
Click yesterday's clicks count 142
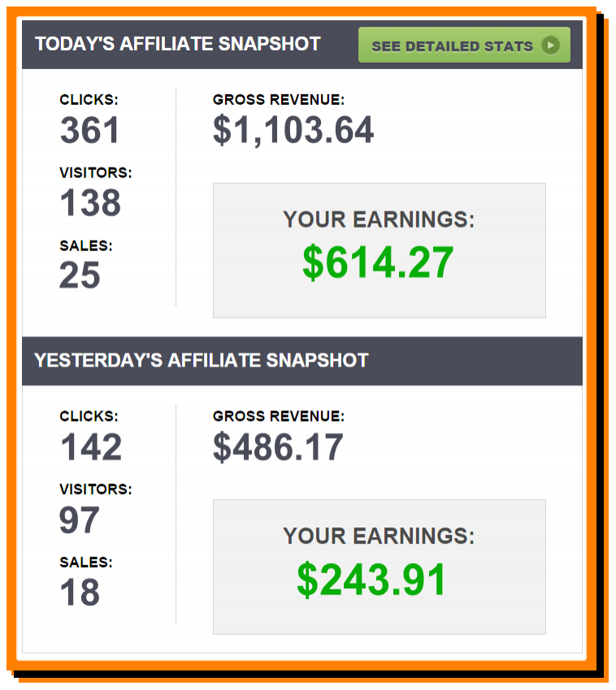[x=91, y=447]
